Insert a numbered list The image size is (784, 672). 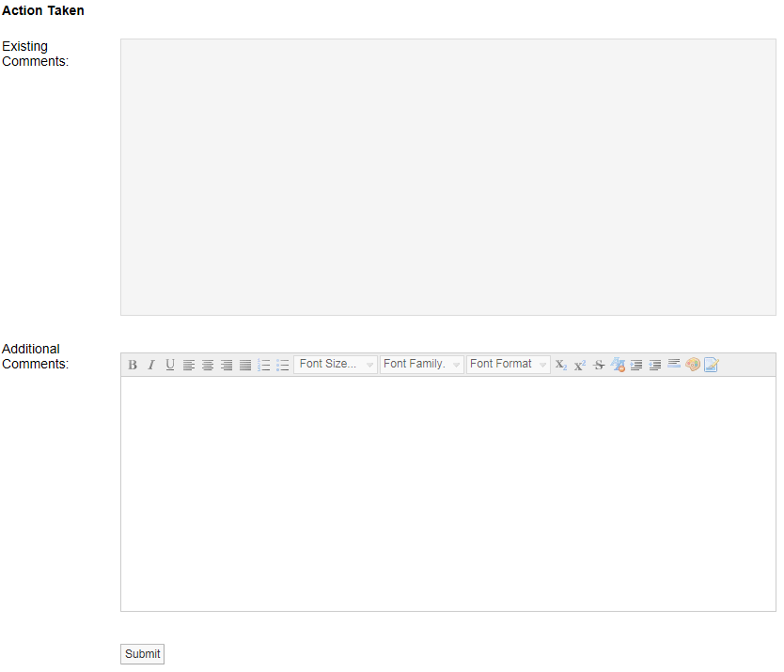(264, 365)
